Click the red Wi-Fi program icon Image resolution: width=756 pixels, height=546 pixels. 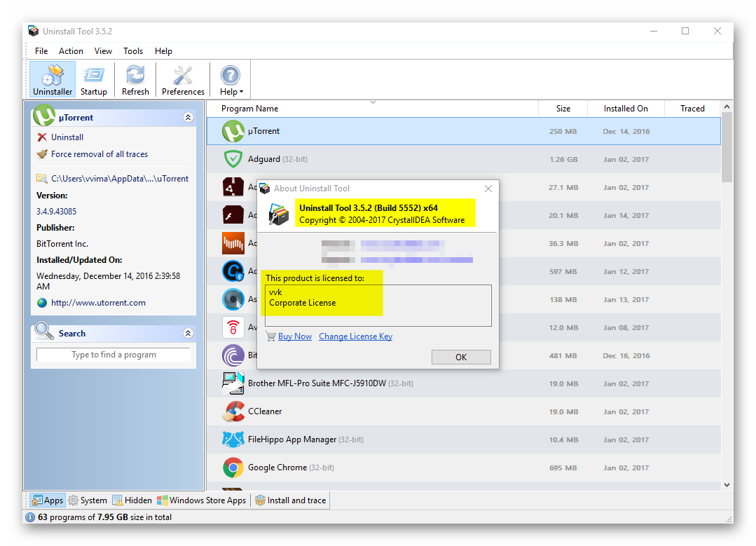pyautogui.click(x=233, y=327)
